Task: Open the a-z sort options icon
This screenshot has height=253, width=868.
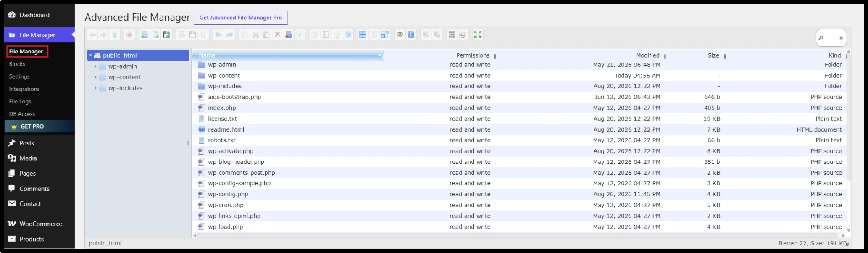Action: point(463,34)
